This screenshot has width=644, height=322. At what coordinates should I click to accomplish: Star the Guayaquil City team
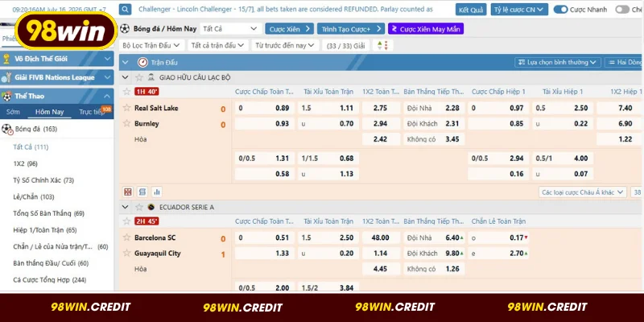tap(127, 253)
